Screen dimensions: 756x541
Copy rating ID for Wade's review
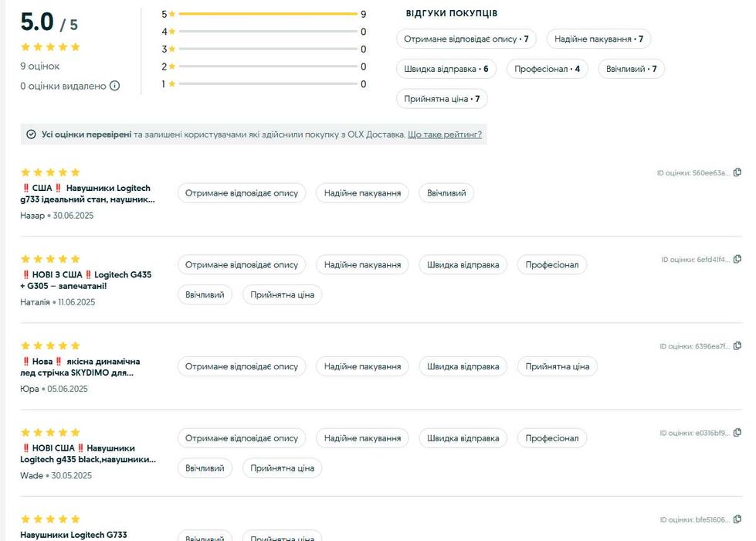pos(737,433)
